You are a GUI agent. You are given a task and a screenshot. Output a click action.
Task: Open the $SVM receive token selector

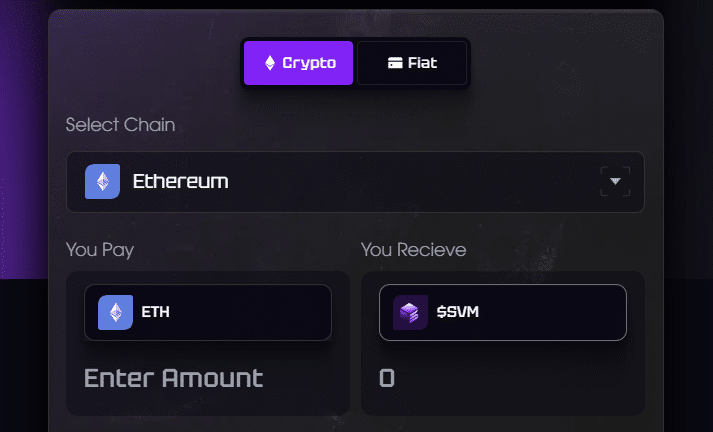click(502, 312)
